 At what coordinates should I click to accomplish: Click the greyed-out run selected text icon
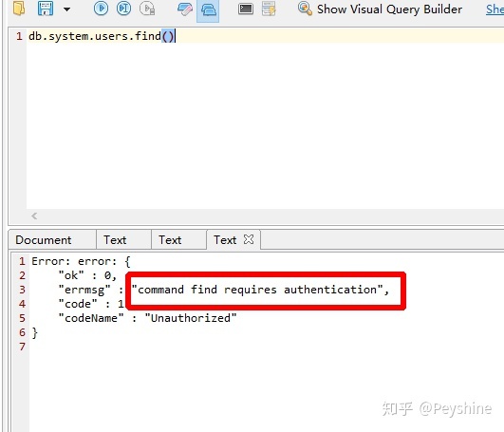147,9
